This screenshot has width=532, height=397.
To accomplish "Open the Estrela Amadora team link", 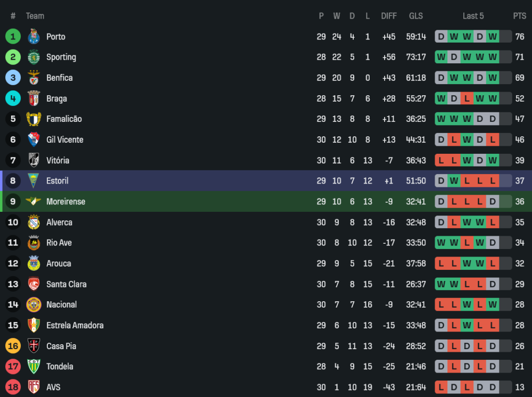I will pyautogui.click(x=74, y=325).
